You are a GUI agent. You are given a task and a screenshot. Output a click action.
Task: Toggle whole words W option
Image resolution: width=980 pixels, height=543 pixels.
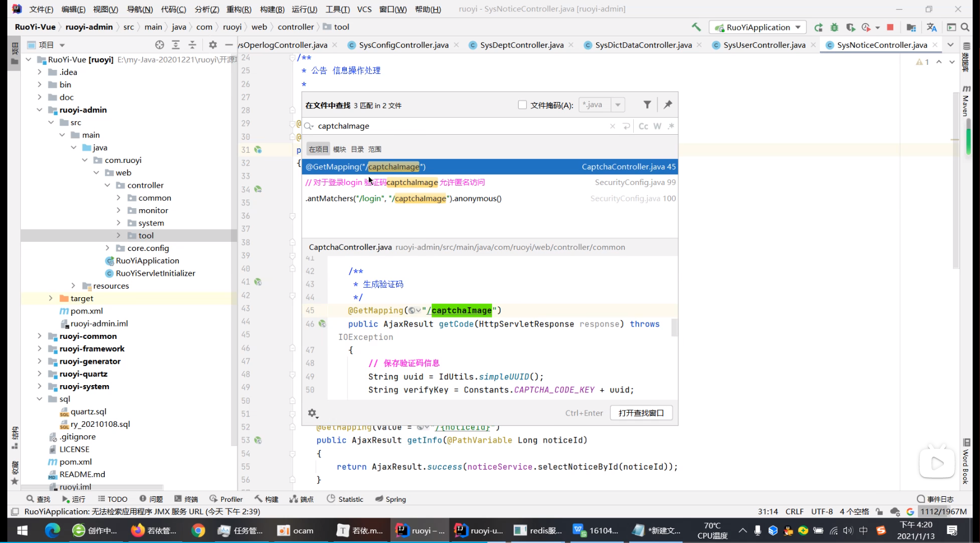[657, 126]
